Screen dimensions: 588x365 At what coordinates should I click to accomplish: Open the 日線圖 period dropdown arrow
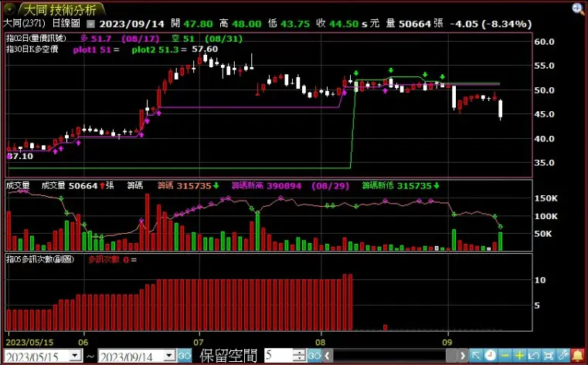pyautogui.click(x=90, y=24)
